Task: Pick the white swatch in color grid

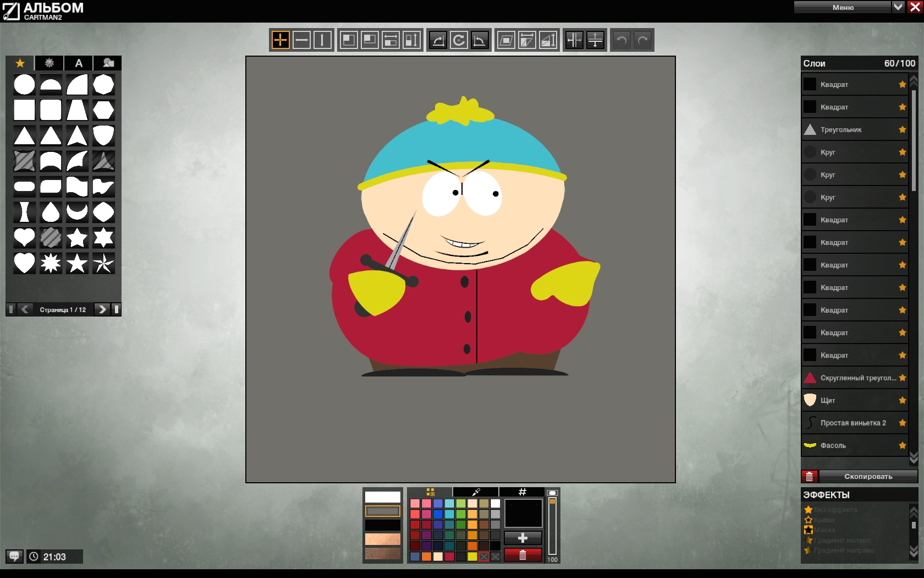Action: click(496, 503)
